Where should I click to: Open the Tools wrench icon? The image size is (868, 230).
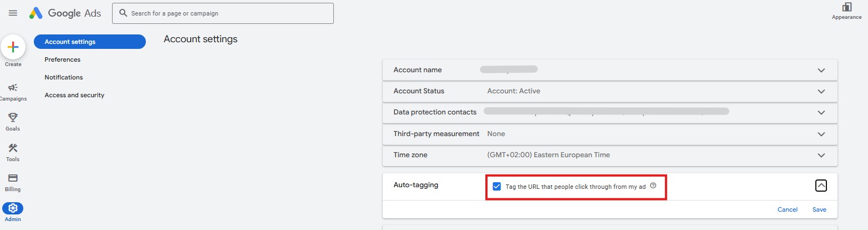coord(13,148)
